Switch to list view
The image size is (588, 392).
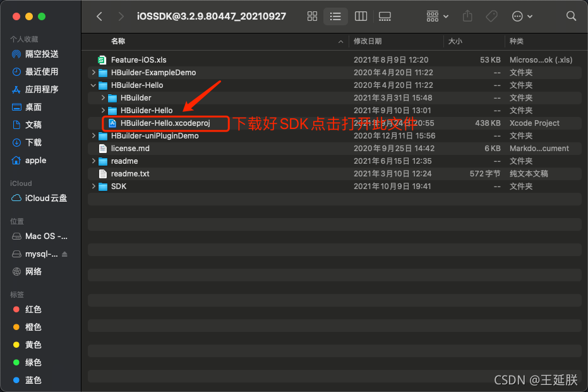(335, 16)
